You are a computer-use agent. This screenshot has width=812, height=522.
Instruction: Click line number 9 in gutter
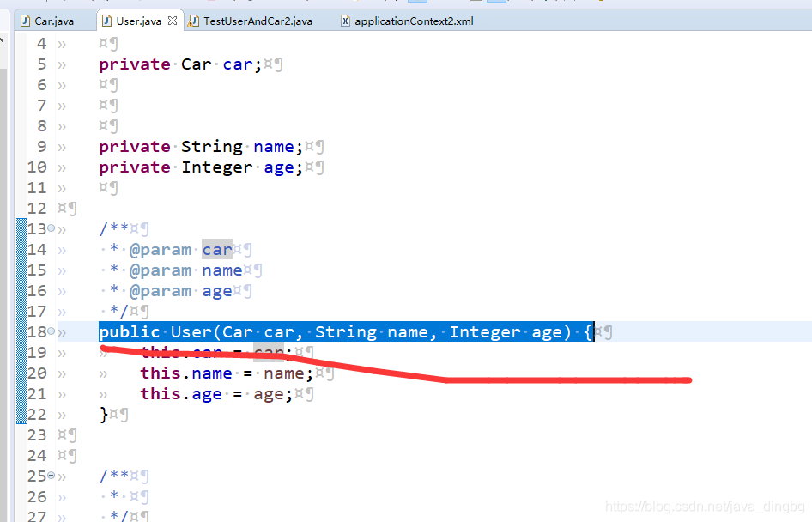[42, 147]
